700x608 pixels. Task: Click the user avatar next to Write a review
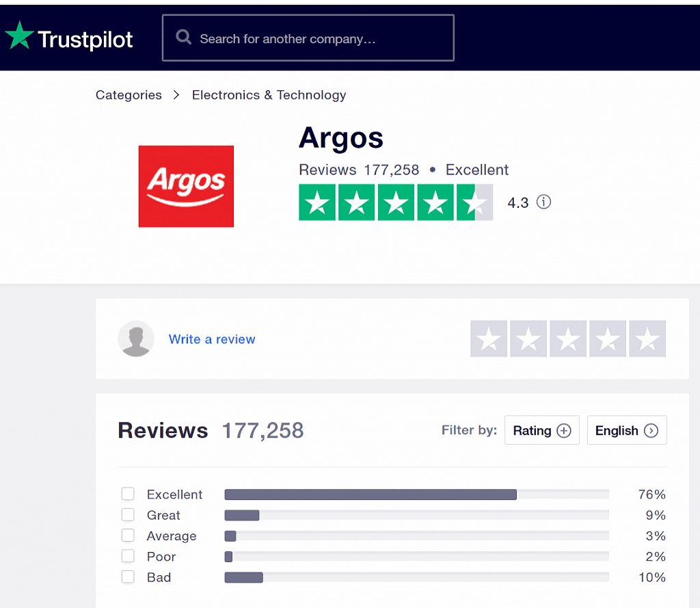pyautogui.click(x=136, y=339)
